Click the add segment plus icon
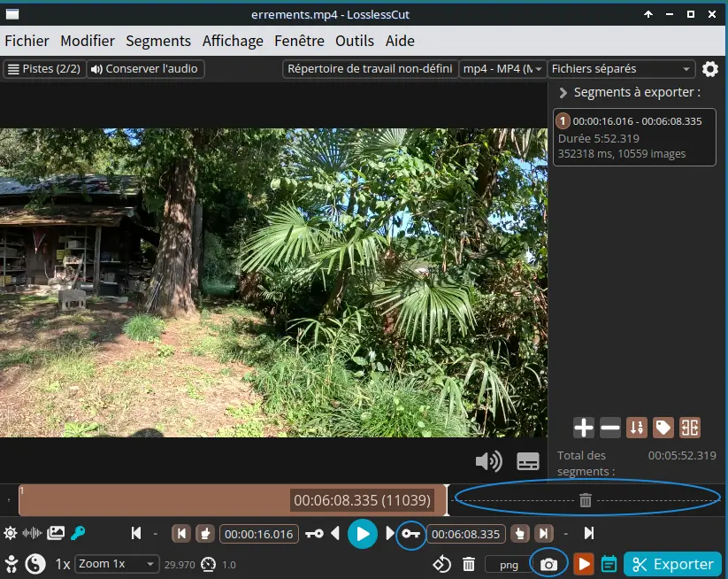The image size is (728, 579). pos(584,428)
